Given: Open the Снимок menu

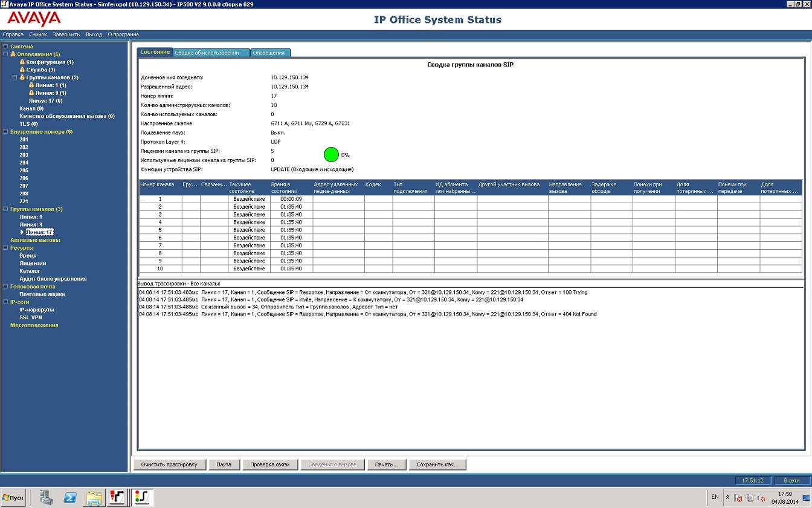Looking at the screenshot, I should point(38,34).
